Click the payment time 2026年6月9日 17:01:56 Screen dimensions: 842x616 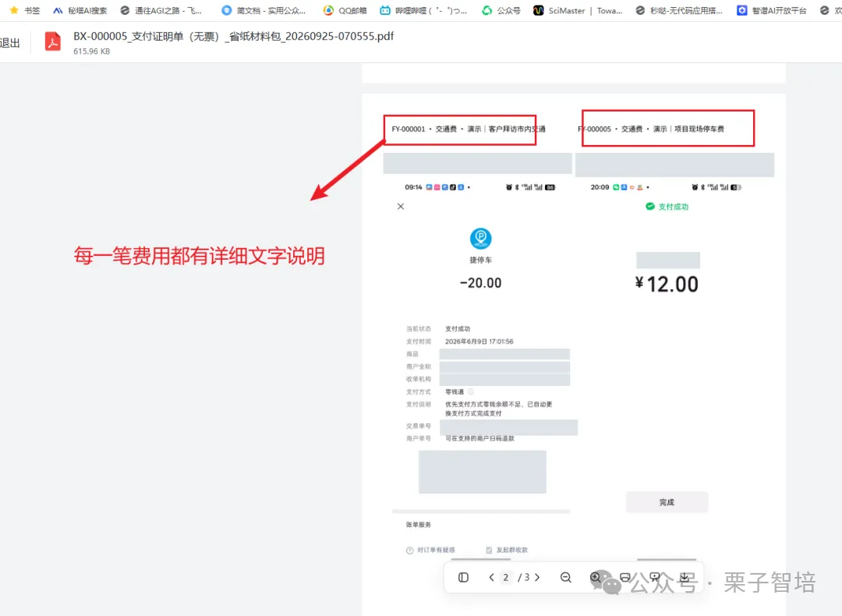tap(479, 342)
